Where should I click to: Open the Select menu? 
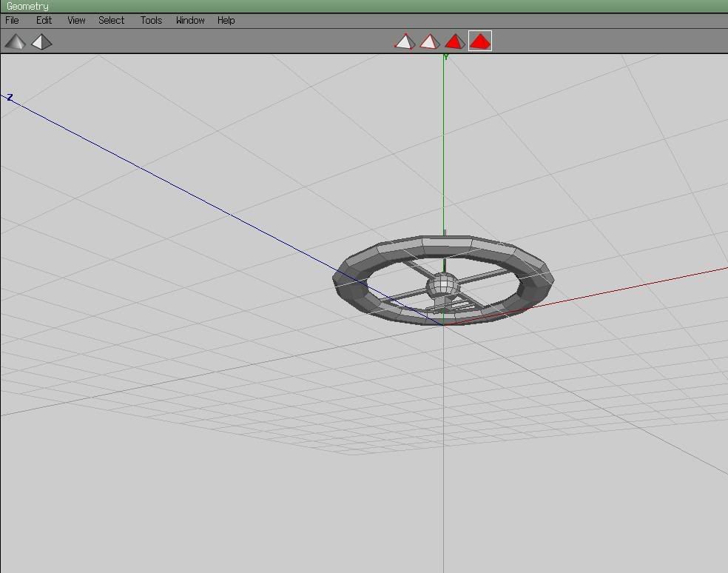112,21
